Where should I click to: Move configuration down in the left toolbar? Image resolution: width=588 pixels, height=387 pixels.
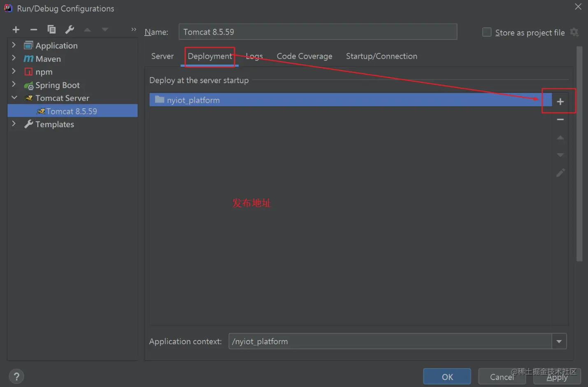[x=105, y=30]
